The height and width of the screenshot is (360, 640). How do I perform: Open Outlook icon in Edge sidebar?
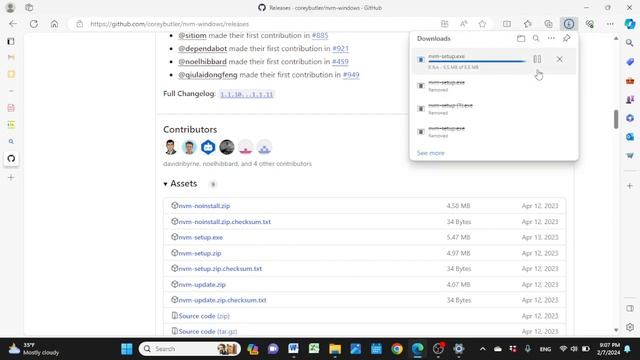630,137
